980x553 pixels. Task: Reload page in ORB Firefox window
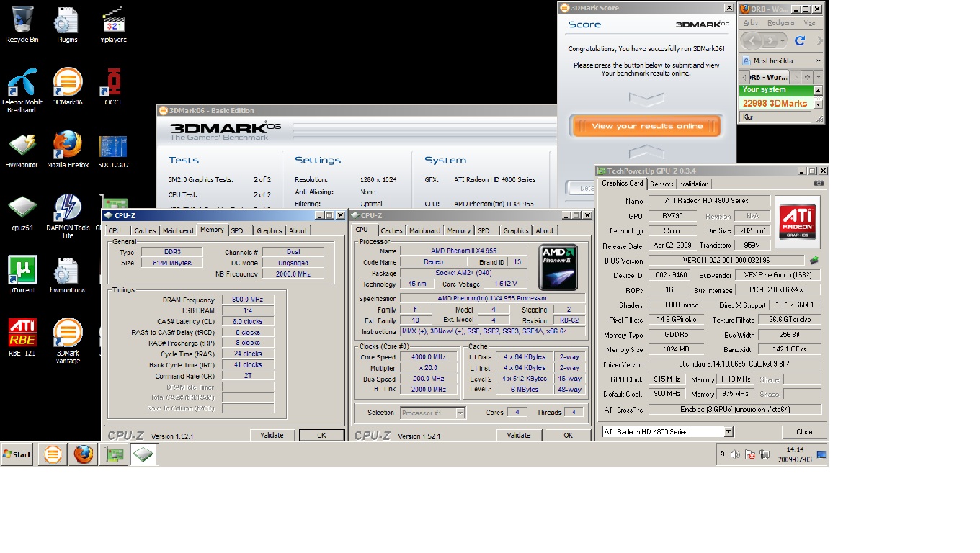tap(799, 41)
